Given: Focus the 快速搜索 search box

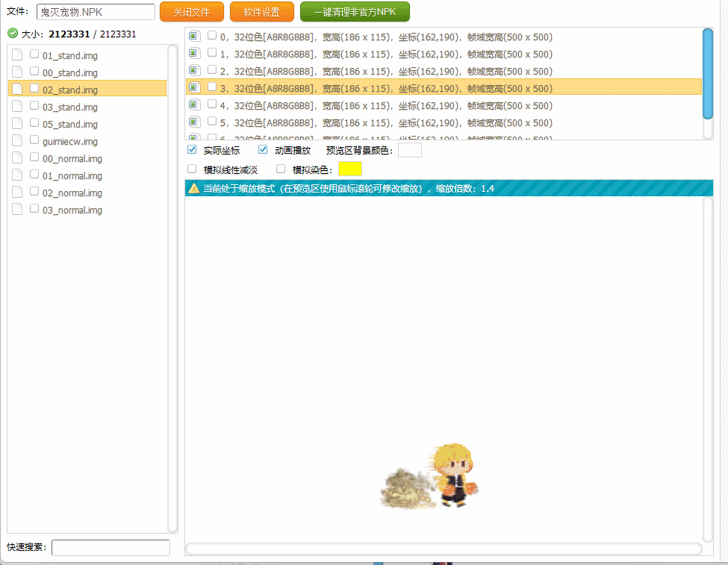Looking at the screenshot, I should (x=111, y=547).
